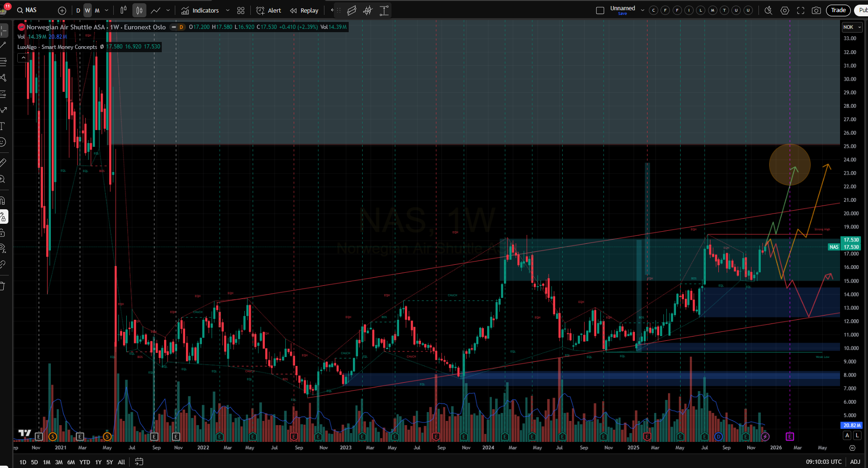The image size is (868, 468).
Task: Open the indicator templates grid icon
Action: 241,10
